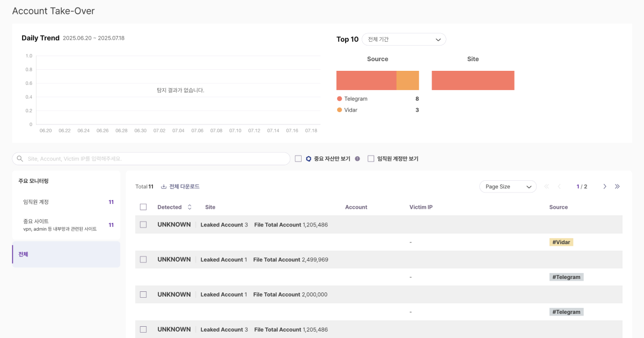The height and width of the screenshot is (338, 644).
Task: Click the search magnifier icon
Action: pos(20,159)
